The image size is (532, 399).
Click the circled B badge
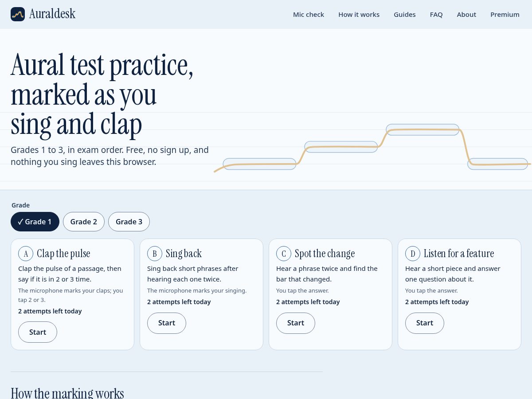(155, 254)
